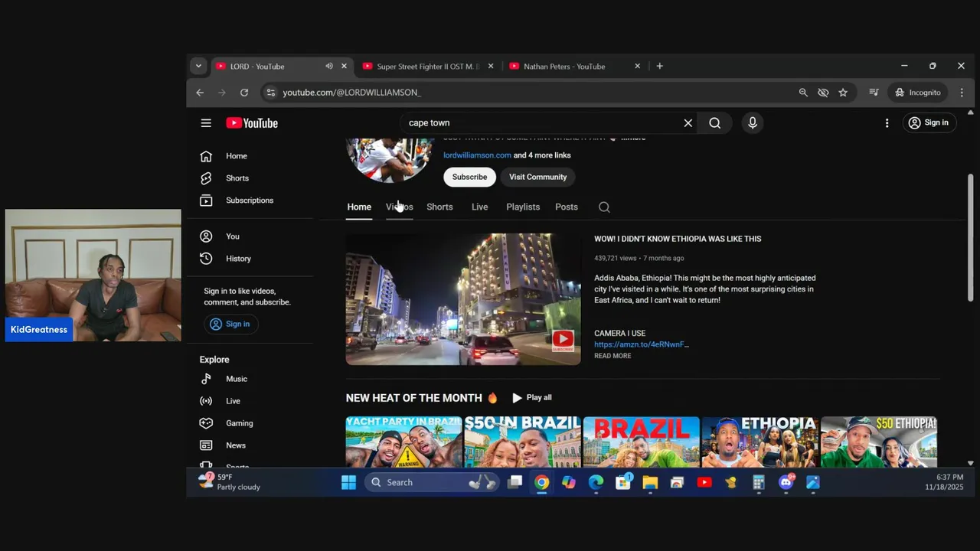Open Chrome zoom magnifier icon
The width and height of the screenshot is (980, 551).
click(x=803, y=93)
